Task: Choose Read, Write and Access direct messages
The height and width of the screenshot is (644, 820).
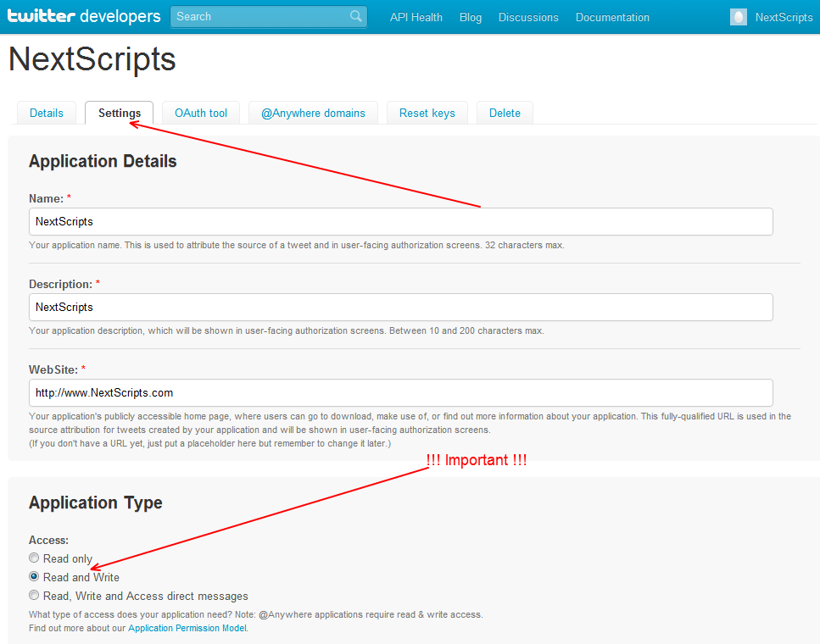Action: pos(34,596)
